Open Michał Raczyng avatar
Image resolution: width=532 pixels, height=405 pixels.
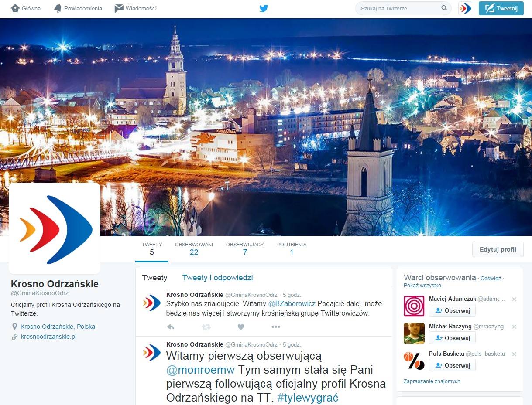pyautogui.click(x=414, y=333)
